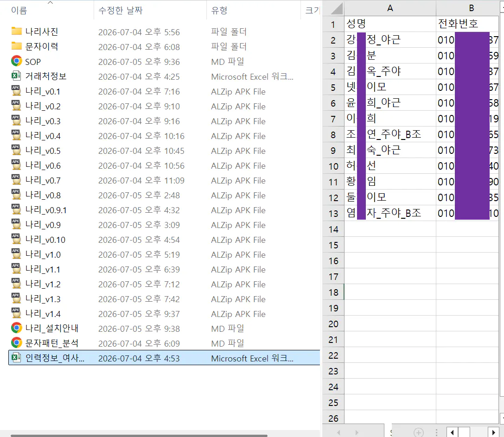Click the Chrome icon of 문자패턴_분석
The image size is (504, 437).
[16, 342]
